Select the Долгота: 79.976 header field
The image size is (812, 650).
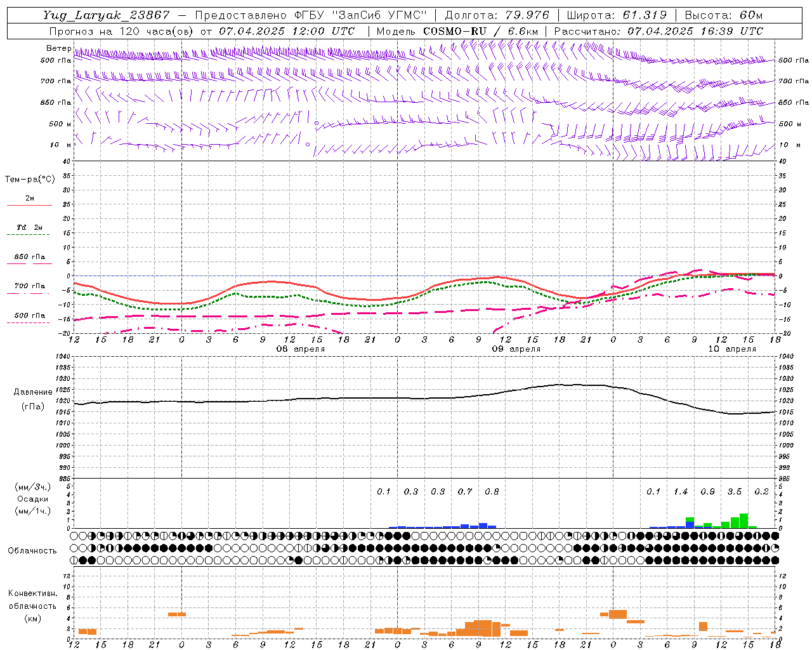click(x=497, y=15)
